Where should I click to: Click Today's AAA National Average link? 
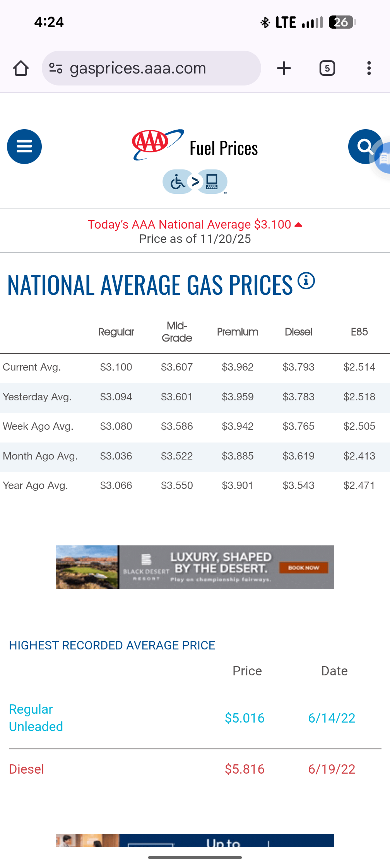pyautogui.click(x=190, y=224)
